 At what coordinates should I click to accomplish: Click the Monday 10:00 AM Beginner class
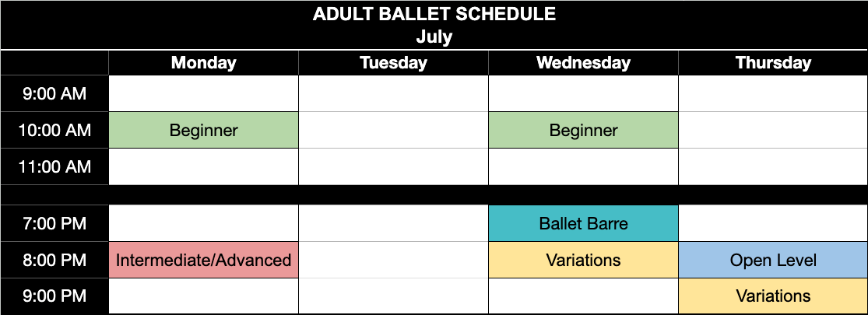pyautogui.click(x=204, y=131)
